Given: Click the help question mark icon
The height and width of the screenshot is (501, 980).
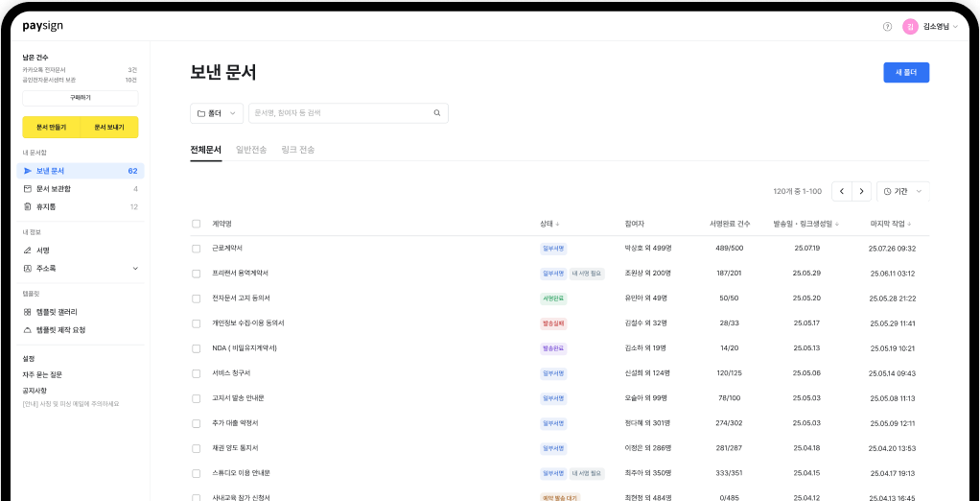Looking at the screenshot, I should click(x=887, y=27).
